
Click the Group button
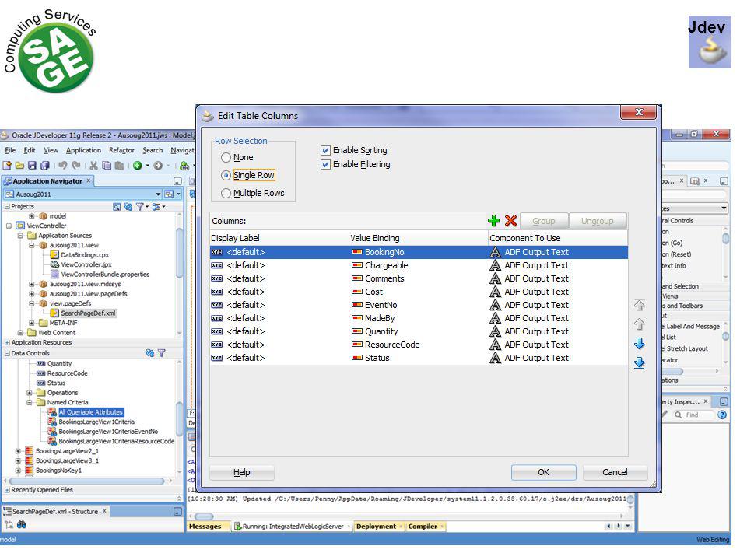[x=544, y=221]
